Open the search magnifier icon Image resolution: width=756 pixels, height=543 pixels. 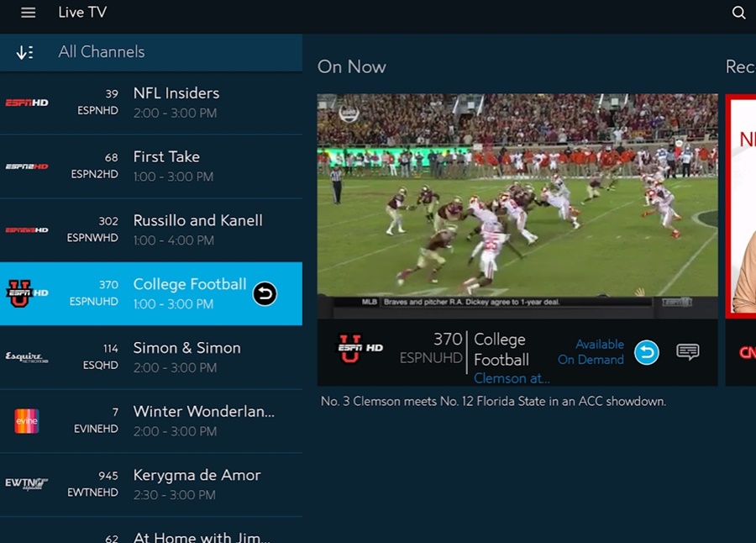click(738, 13)
